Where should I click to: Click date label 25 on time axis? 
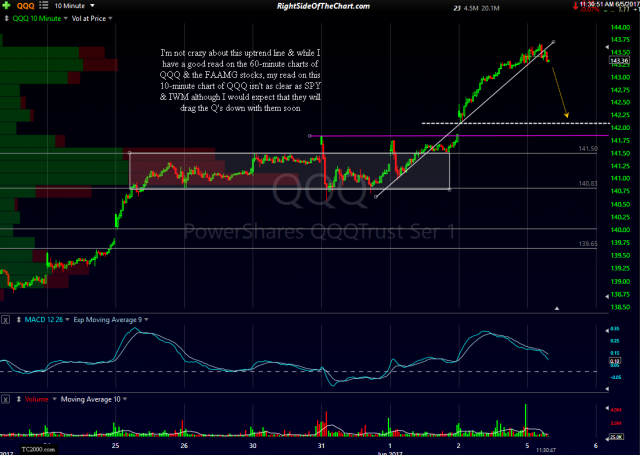pyautogui.click(x=116, y=445)
